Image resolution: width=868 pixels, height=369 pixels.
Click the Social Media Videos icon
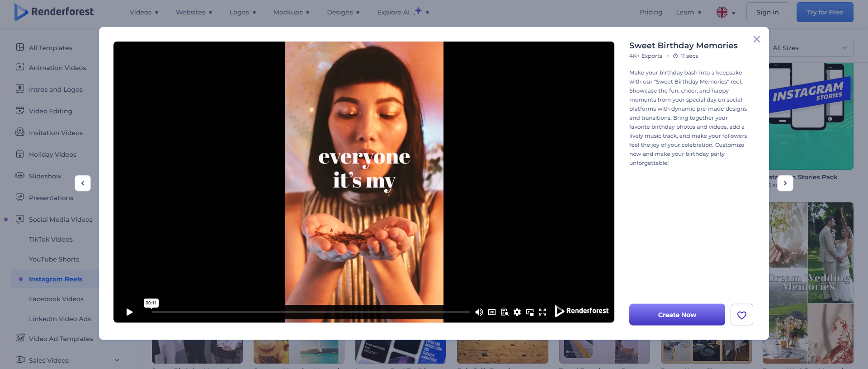point(20,219)
